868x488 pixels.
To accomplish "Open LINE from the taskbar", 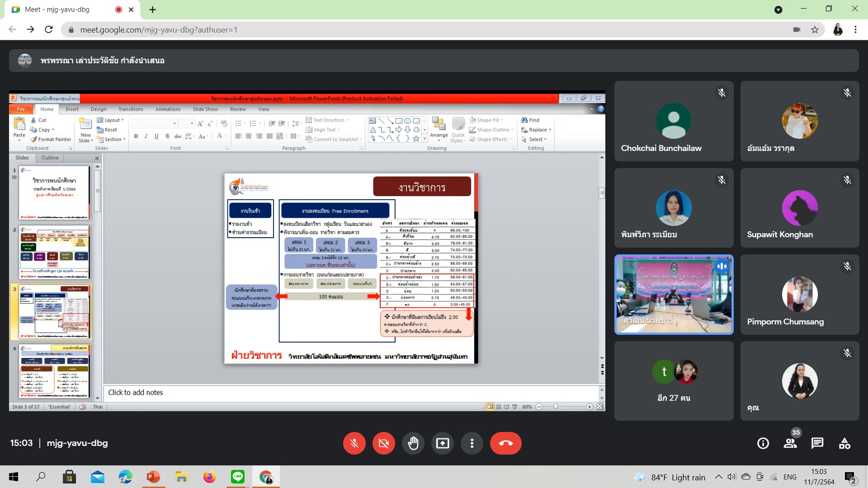I will click(237, 477).
